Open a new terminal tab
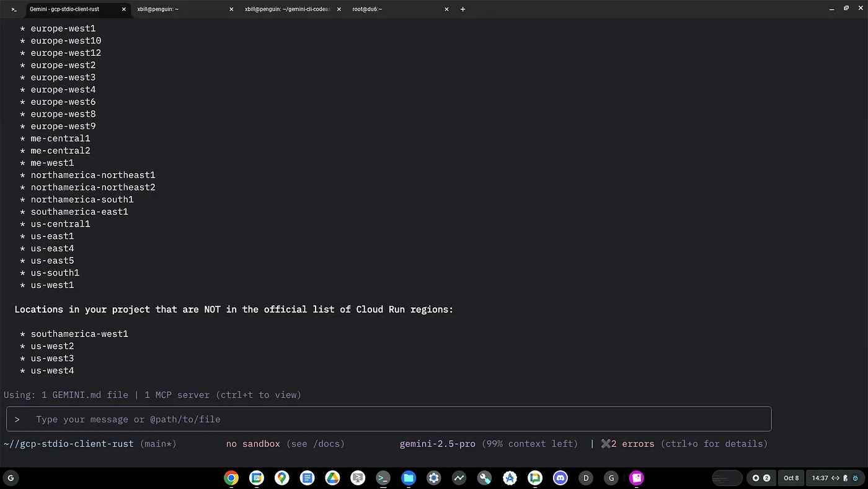Image resolution: width=868 pixels, height=489 pixels. tap(463, 9)
